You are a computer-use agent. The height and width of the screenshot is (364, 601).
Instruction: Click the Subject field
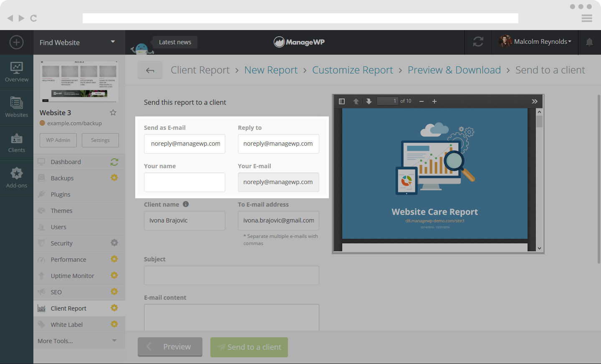pyautogui.click(x=232, y=276)
